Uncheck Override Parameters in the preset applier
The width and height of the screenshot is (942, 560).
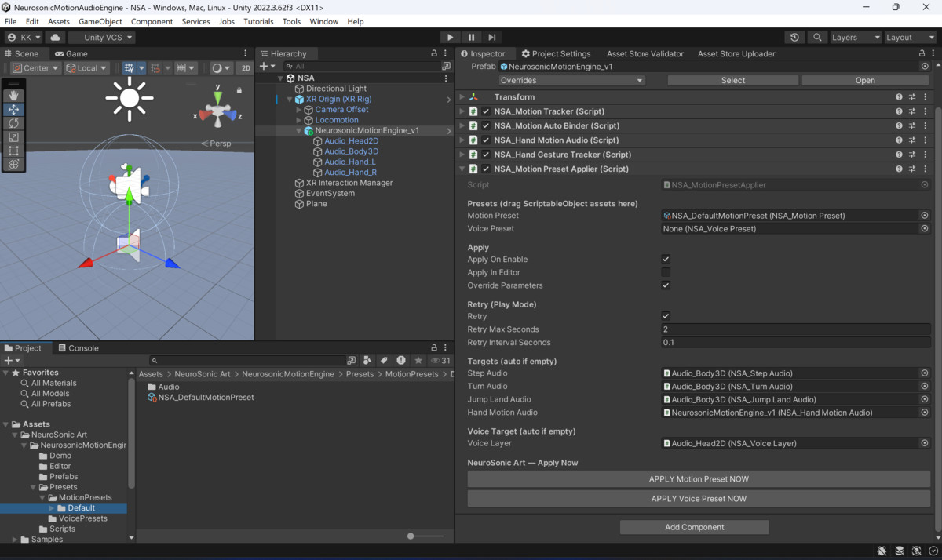coord(665,285)
